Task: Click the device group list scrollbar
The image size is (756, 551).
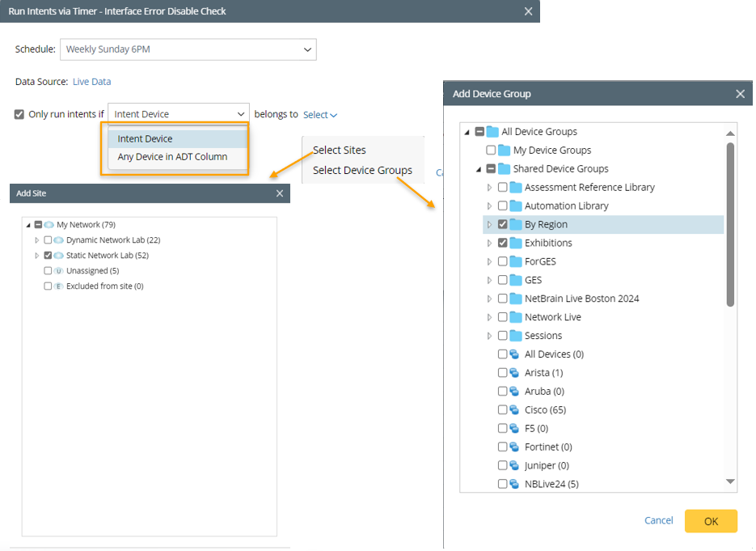Action: pyautogui.click(x=730, y=225)
